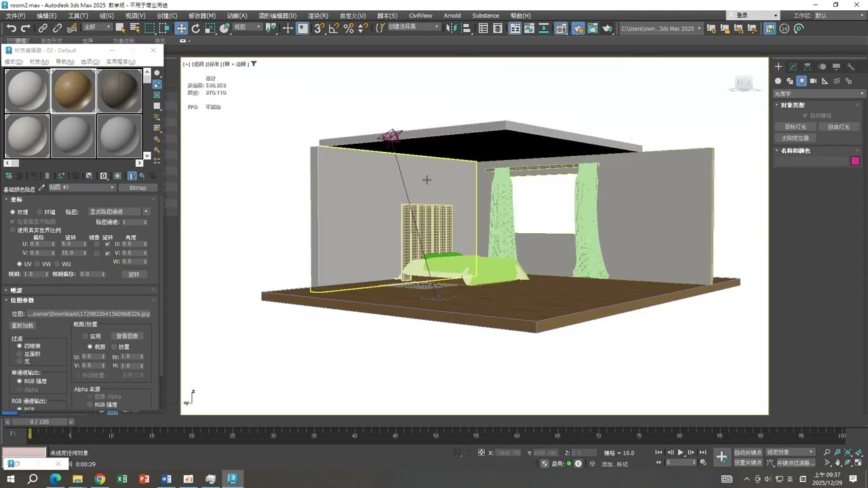Select the wood material sample sphere
The height and width of the screenshot is (488, 868).
tap(73, 91)
